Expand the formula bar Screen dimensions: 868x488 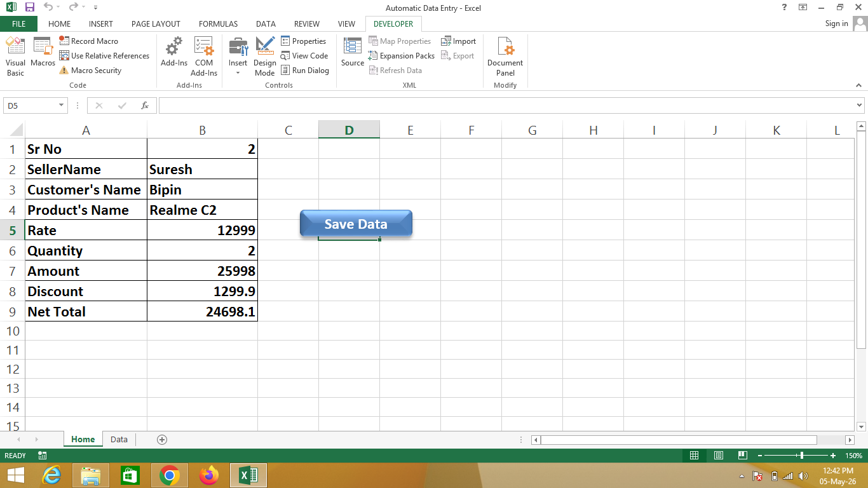(x=860, y=105)
